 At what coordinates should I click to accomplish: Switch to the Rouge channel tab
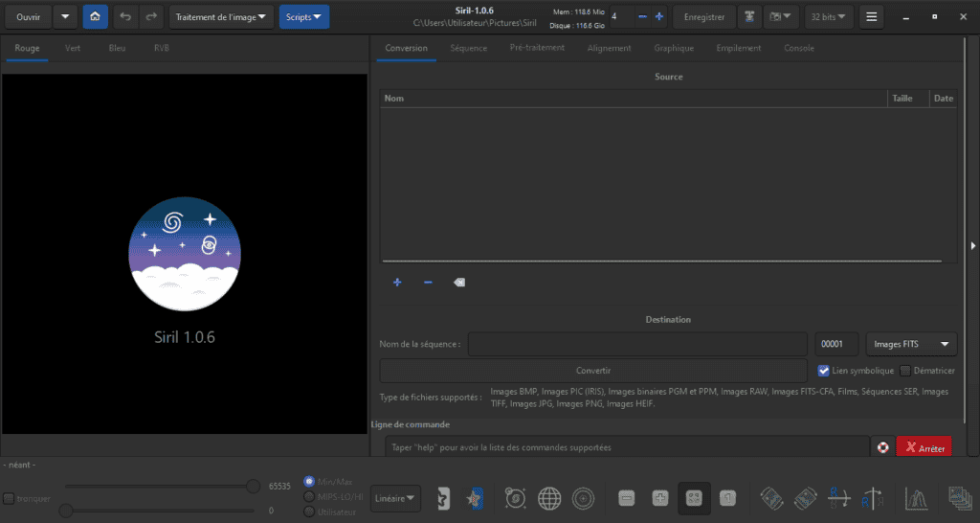coord(27,48)
